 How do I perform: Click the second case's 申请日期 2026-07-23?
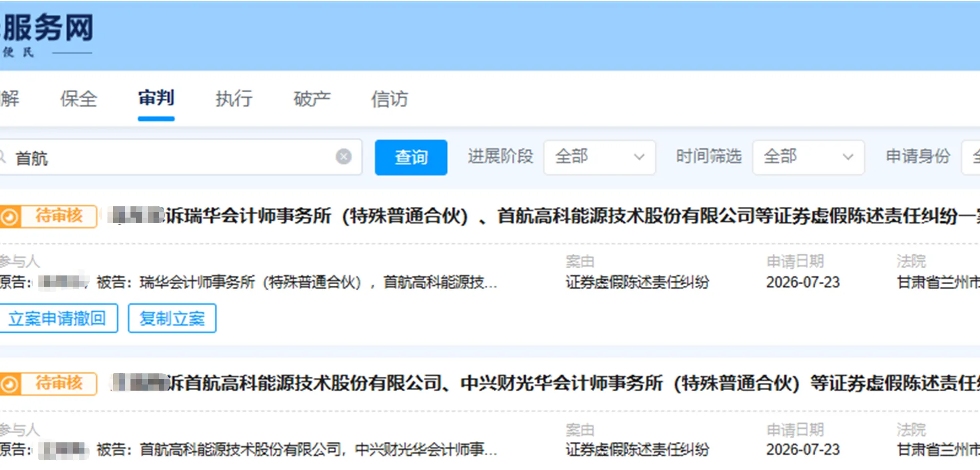(x=803, y=450)
